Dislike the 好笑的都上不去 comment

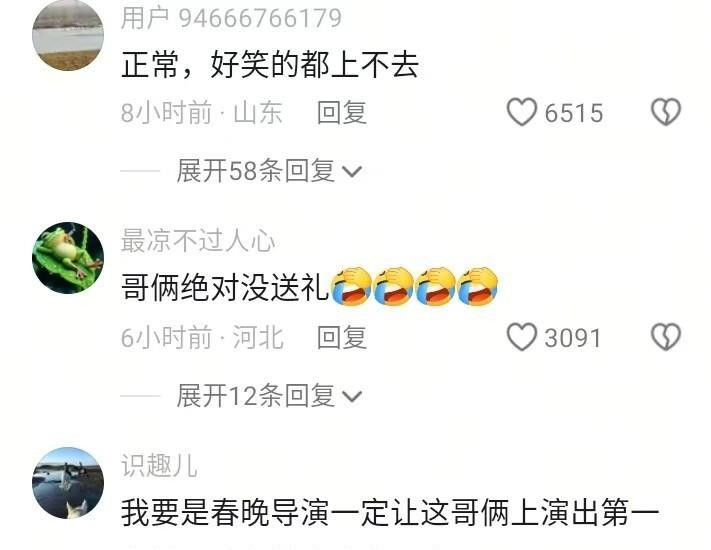[x=666, y=112]
